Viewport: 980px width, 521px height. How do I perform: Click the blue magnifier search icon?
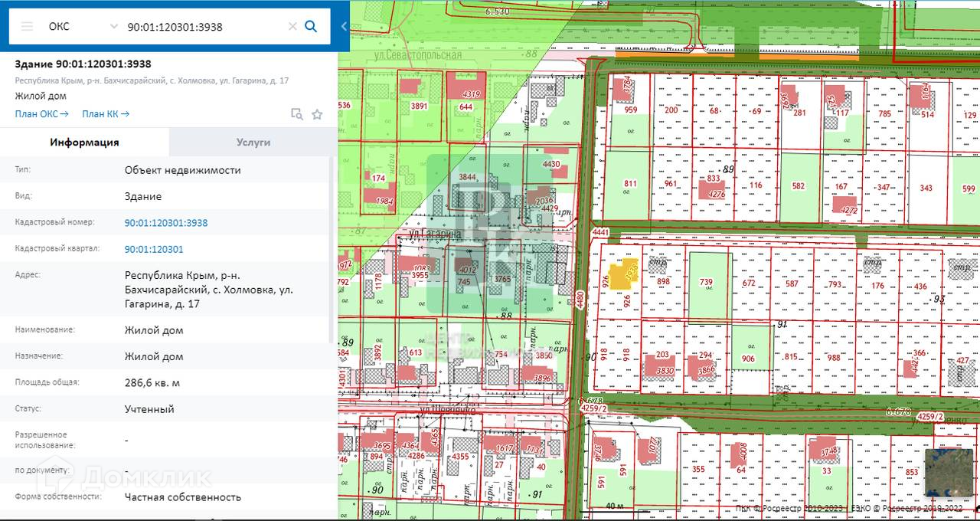pos(311,26)
